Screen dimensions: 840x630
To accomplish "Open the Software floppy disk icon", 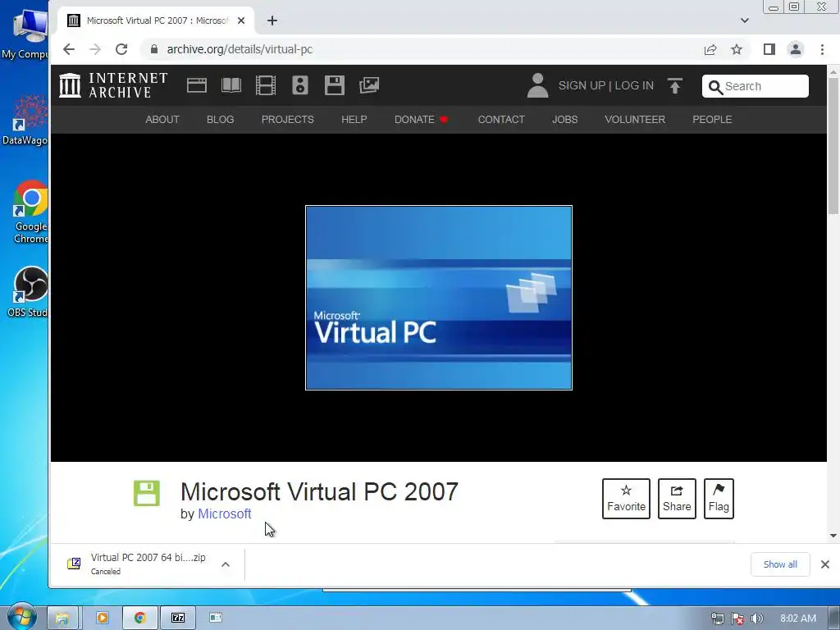I will click(x=335, y=85).
